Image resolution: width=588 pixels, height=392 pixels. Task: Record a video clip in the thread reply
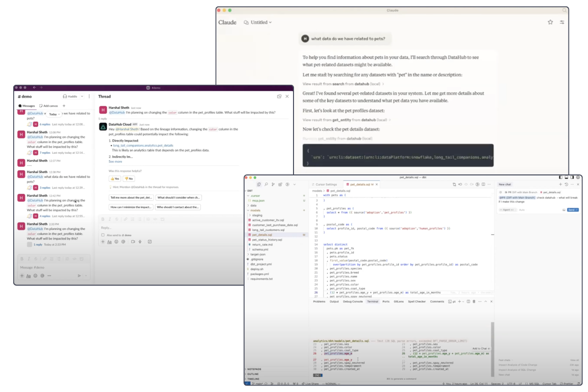tap(133, 242)
